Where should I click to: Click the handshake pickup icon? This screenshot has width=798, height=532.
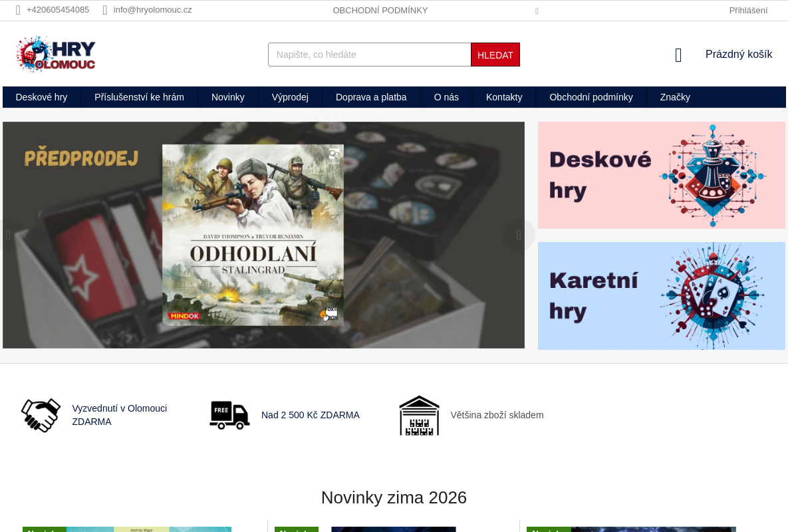(41, 416)
